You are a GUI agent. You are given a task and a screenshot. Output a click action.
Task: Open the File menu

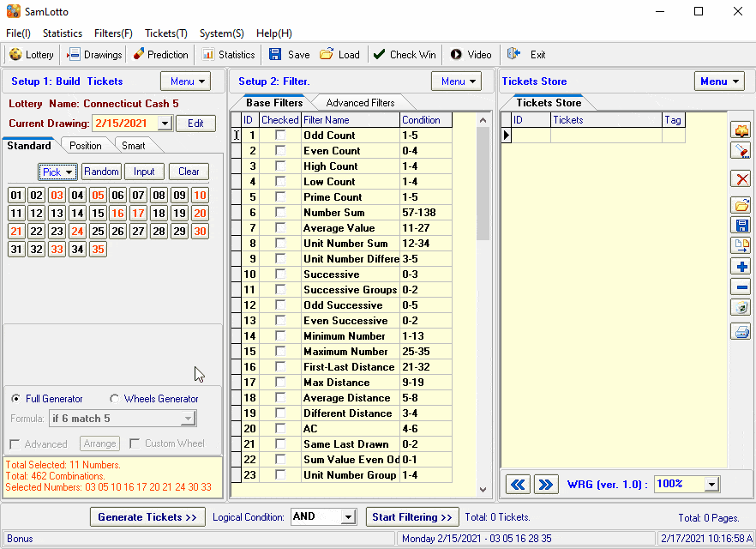click(x=18, y=33)
